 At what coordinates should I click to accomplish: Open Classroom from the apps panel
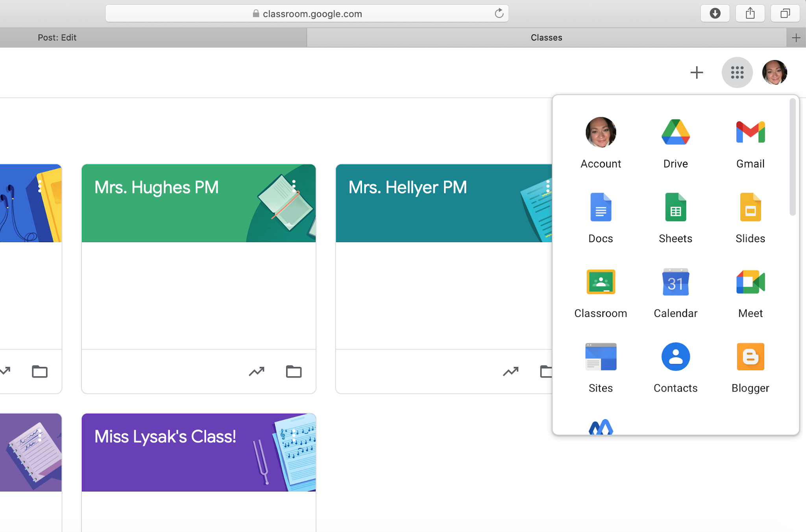pos(601,293)
